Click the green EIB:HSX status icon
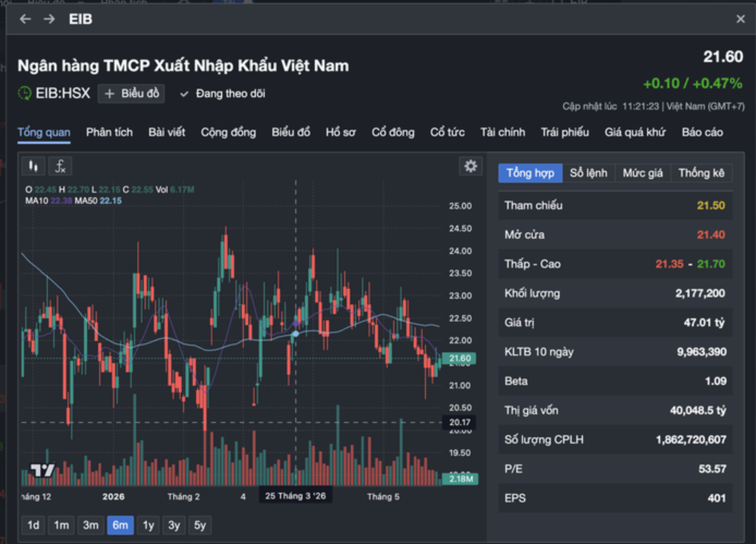 click(x=25, y=93)
